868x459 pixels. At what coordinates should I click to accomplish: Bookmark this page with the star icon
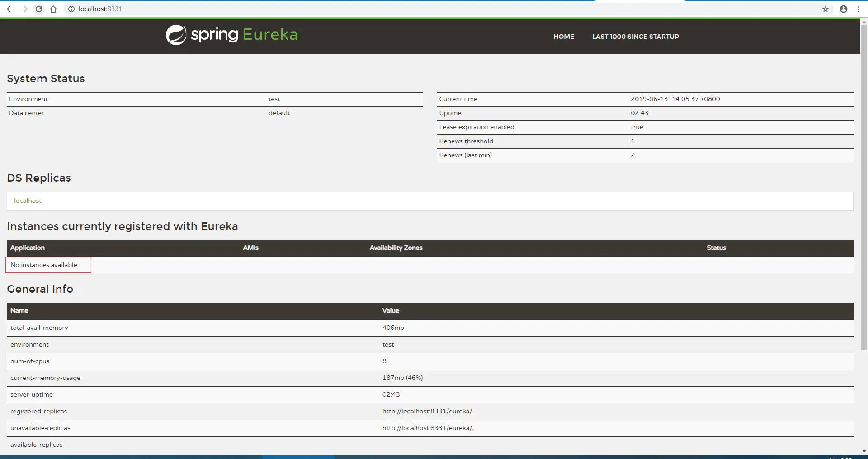(x=826, y=9)
